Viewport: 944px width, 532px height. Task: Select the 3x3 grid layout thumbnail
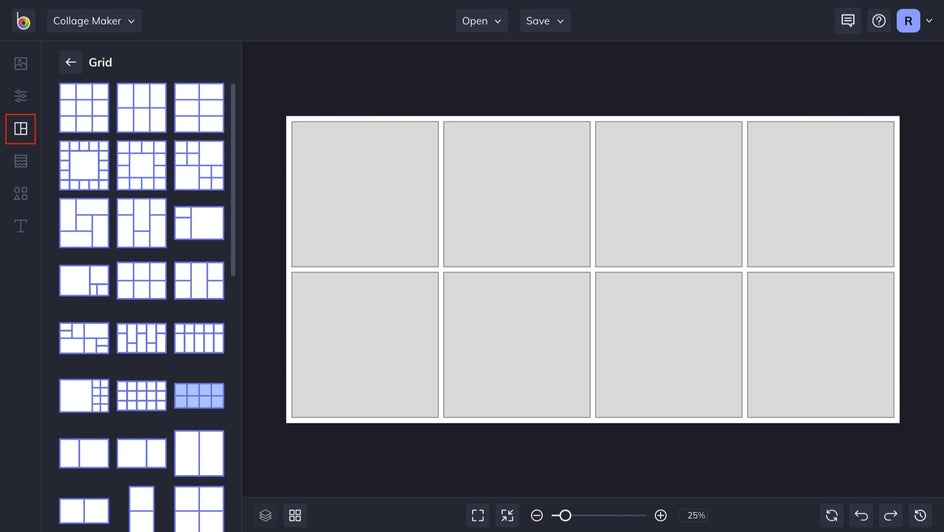click(84, 108)
